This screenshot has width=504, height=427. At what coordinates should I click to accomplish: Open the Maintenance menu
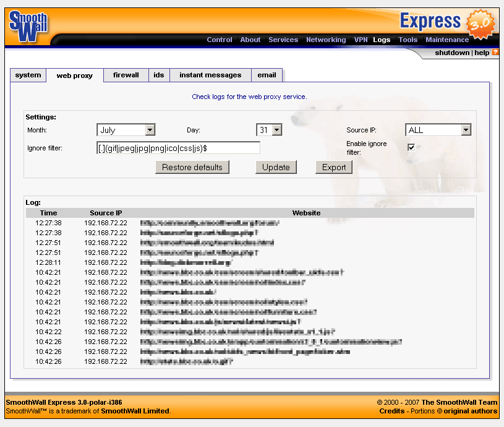[447, 40]
